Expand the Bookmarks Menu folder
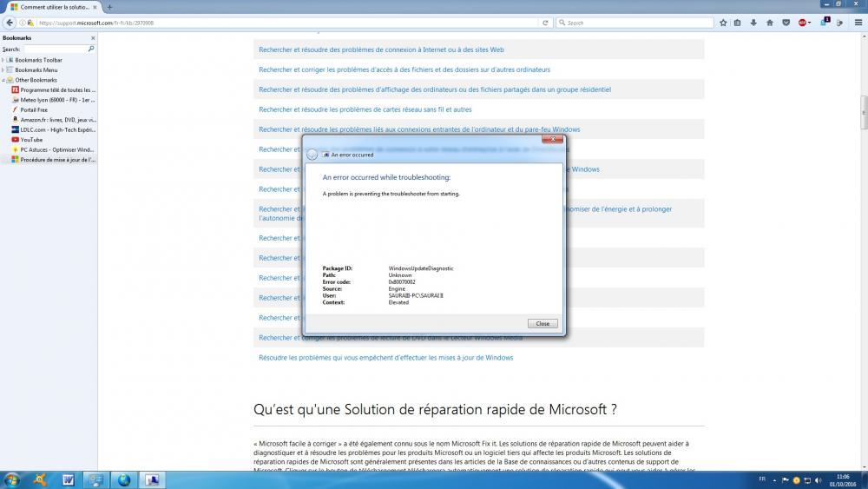Screen dimensions: 868x489 [x=3, y=69]
